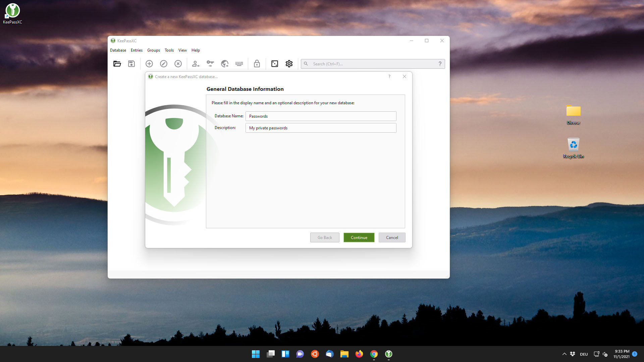Click the Continue button
644x362 pixels.
click(x=359, y=238)
